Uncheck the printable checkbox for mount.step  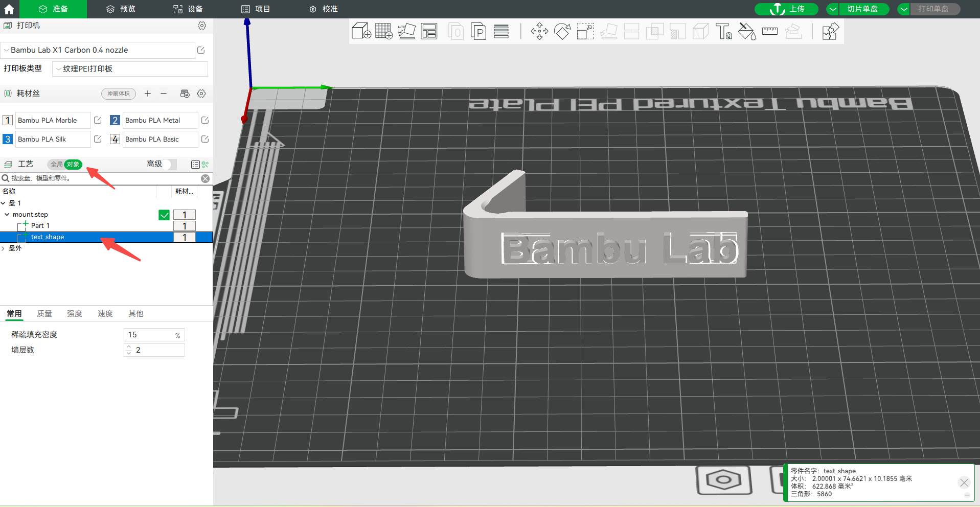(x=164, y=215)
